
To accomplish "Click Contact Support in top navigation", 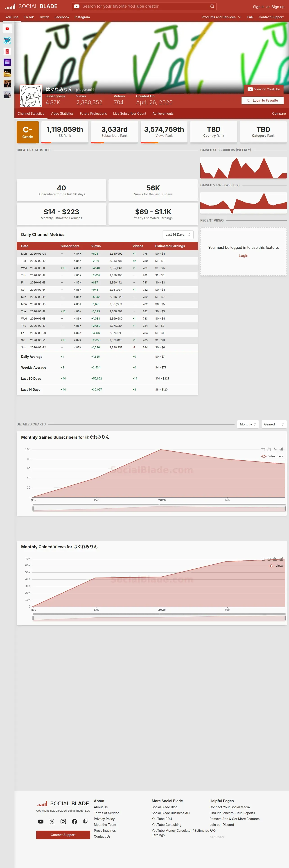I will pyautogui.click(x=271, y=17).
